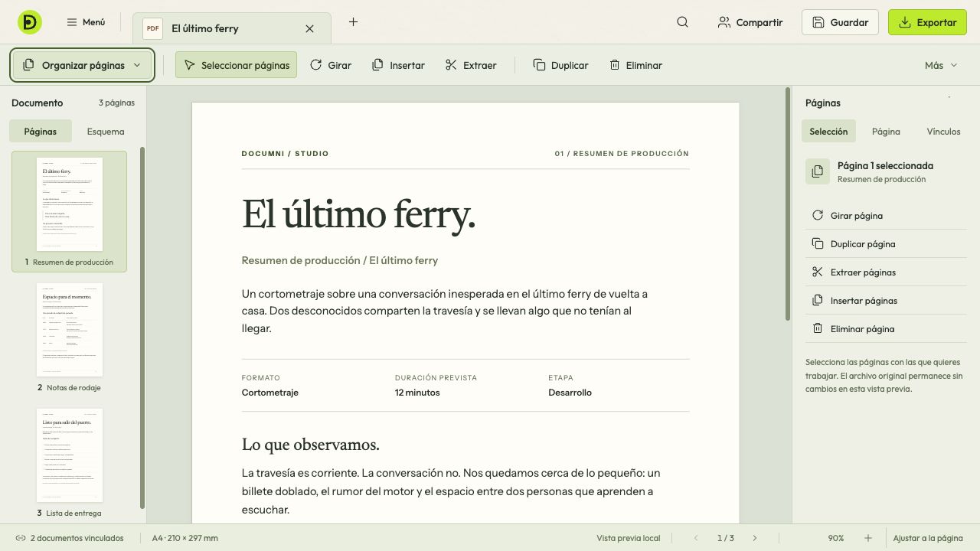Select the Selección tab
980x551 pixels.
point(828,132)
